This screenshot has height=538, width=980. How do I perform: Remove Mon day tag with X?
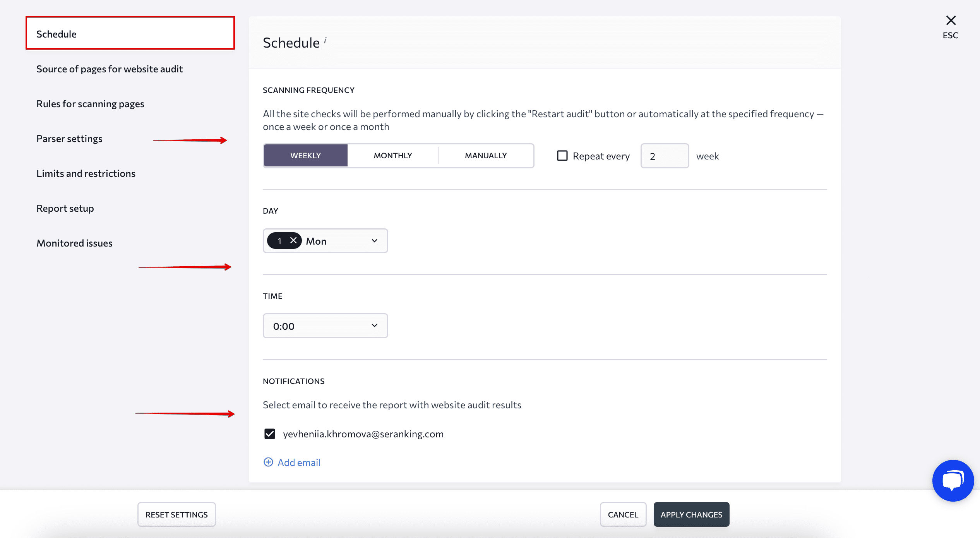[293, 241]
